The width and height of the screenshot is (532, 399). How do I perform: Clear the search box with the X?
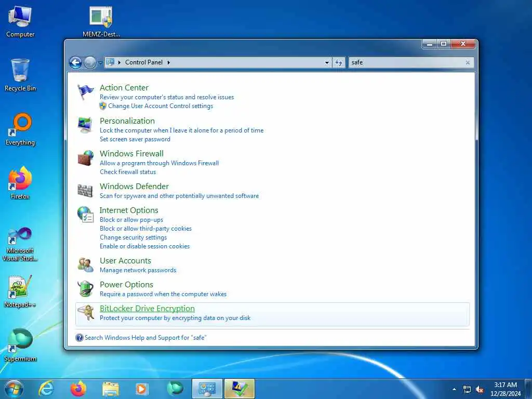point(468,62)
